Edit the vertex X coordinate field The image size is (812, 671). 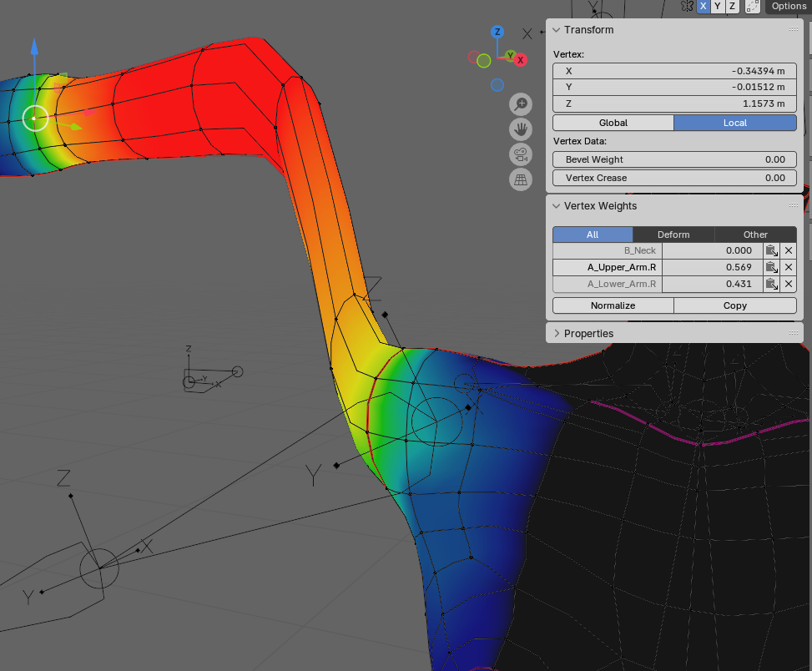tap(674, 71)
